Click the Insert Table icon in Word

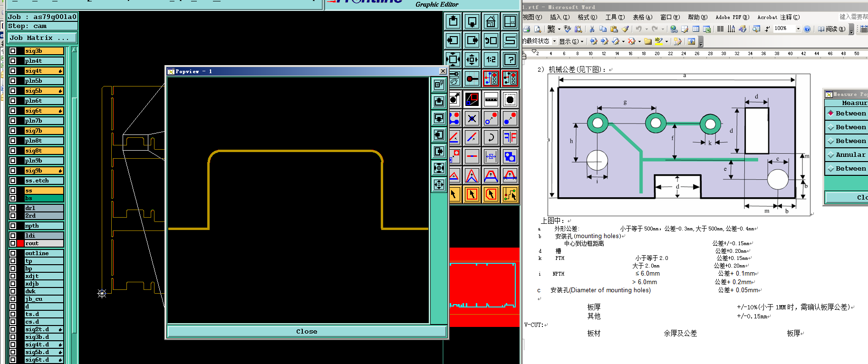pyautogui.click(x=695, y=29)
